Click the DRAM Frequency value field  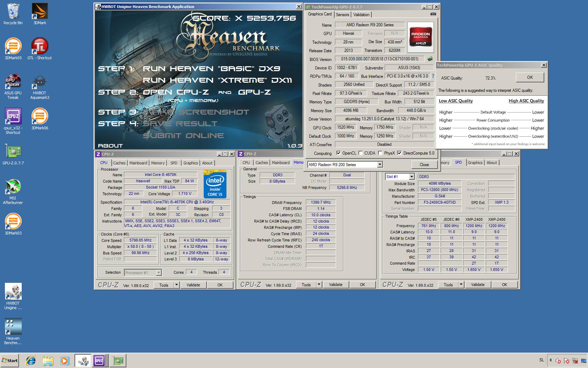coord(321,203)
